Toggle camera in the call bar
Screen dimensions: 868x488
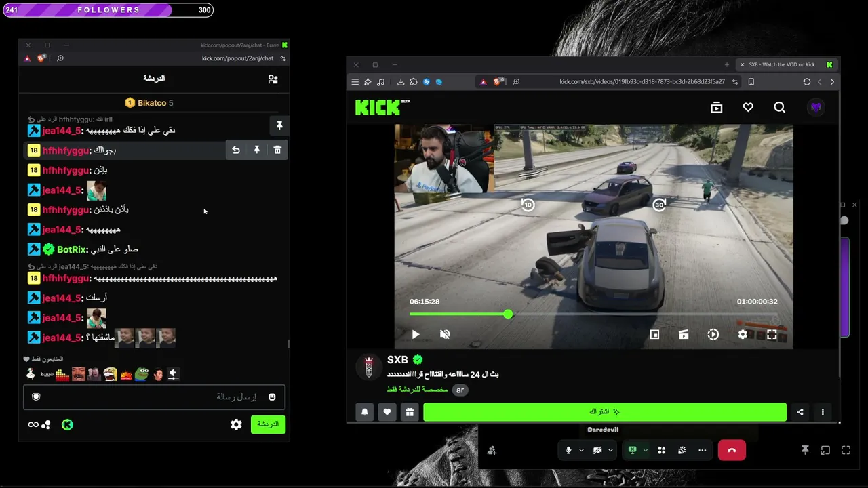(x=597, y=451)
